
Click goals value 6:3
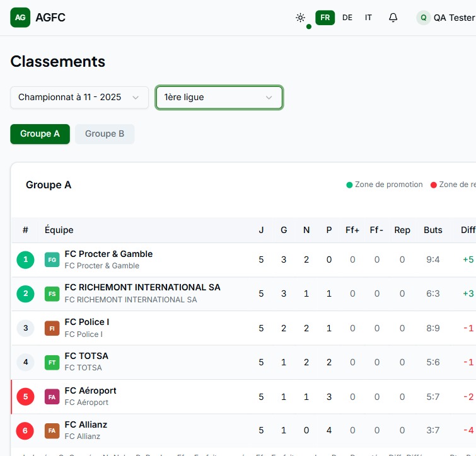coord(433,294)
